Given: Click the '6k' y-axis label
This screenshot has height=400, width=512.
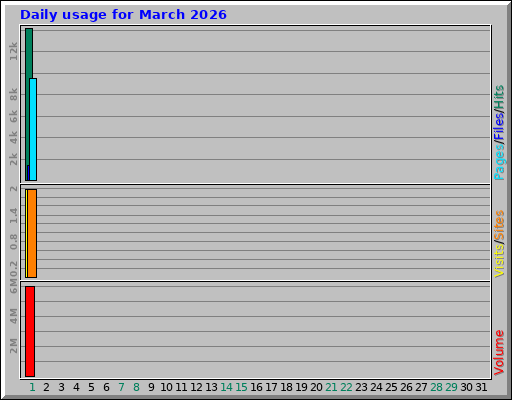Looking at the screenshot, I should click(x=13, y=116).
